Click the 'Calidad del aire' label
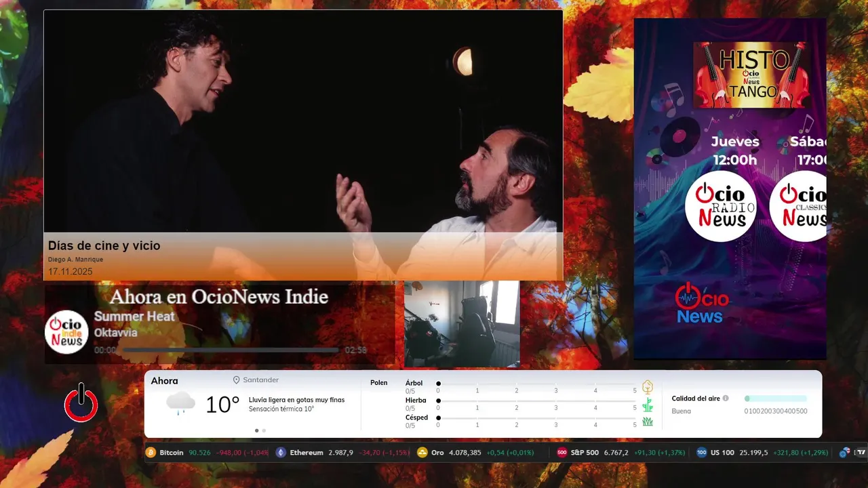The height and width of the screenshot is (488, 868). click(696, 399)
